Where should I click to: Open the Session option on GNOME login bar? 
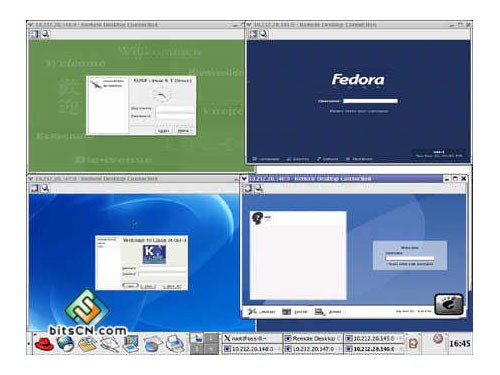point(295,312)
